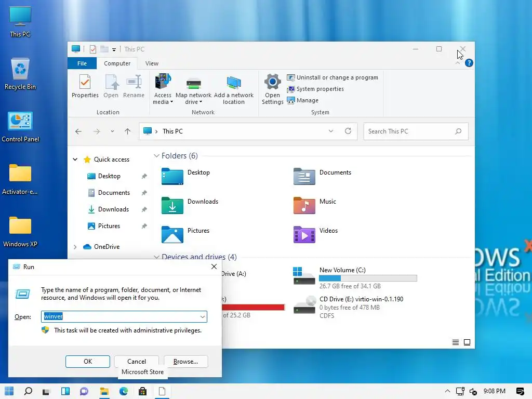This screenshot has height=399, width=532.
Task: Click the Access media icon
Action: (x=163, y=82)
